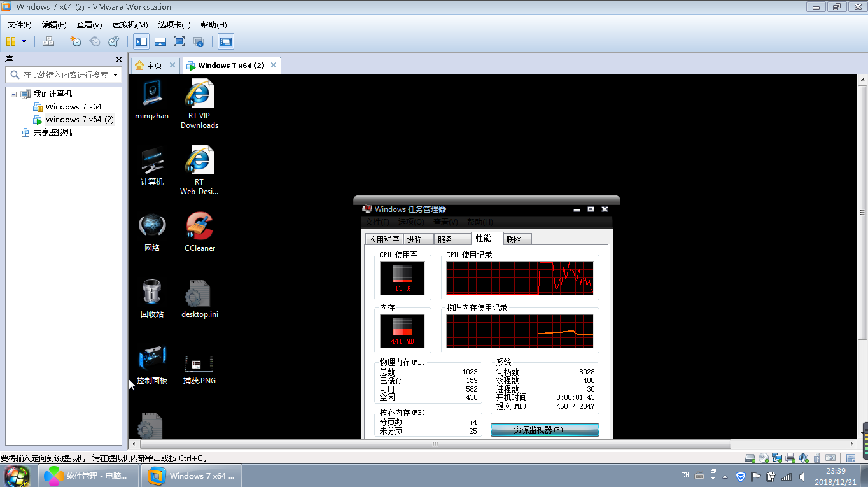Open the 虚拟机(M) menu
Image resolution: width=868 pixels, height=487 pixels.
click(130, 25)
